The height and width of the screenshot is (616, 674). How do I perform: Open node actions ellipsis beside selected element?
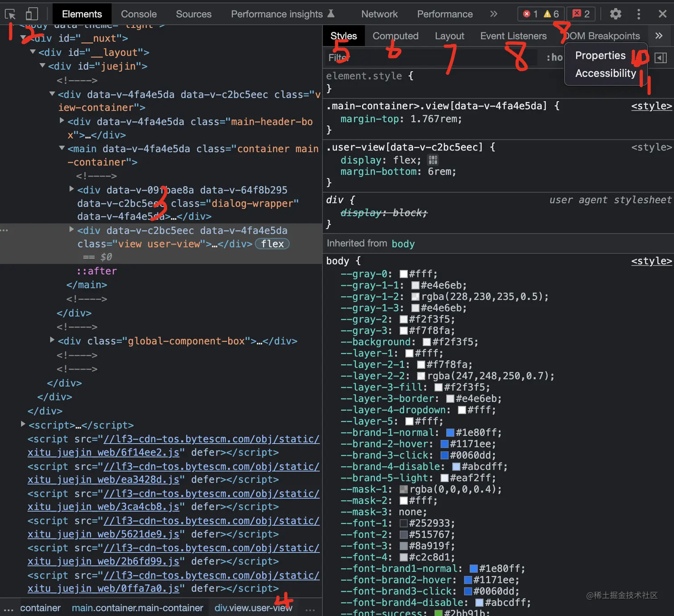[x=4, y=231]
